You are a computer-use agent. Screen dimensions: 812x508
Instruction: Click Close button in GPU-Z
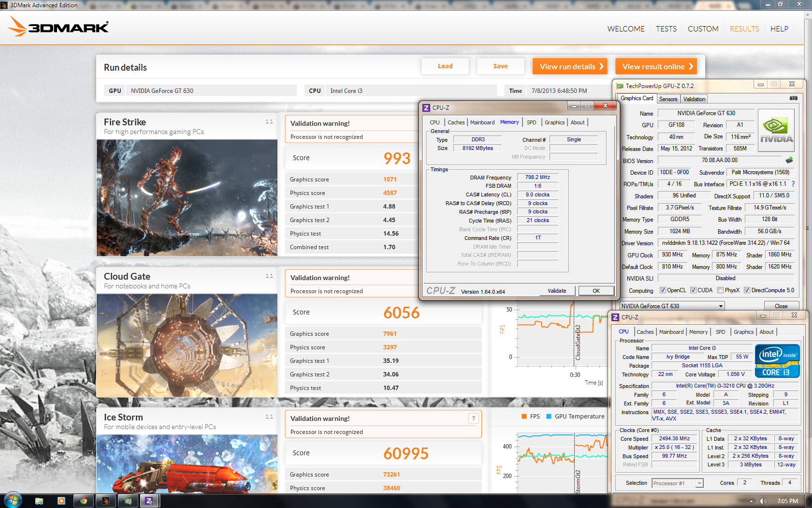click(781, 306)
